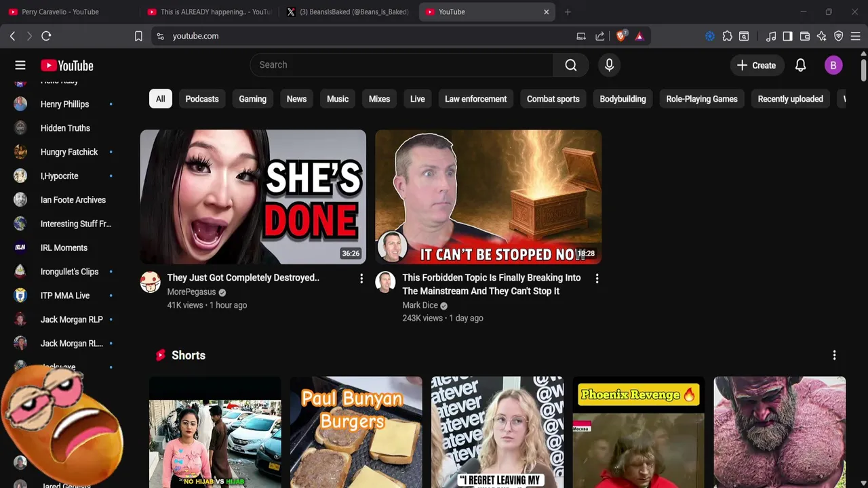The image size is (868, 488).
Task: Open the browser extensions puzzle icon
Action: [x=727, y=36]
